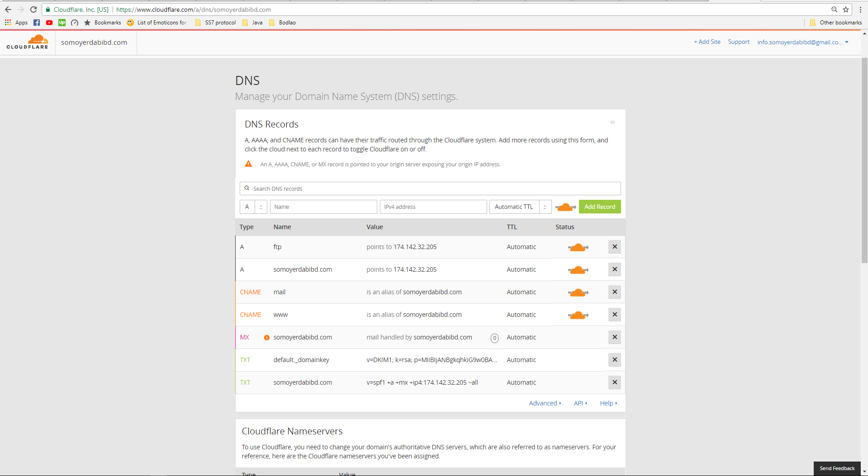Open the YouTube bookmark icon
868x476 pixels.
coord(49,23)
